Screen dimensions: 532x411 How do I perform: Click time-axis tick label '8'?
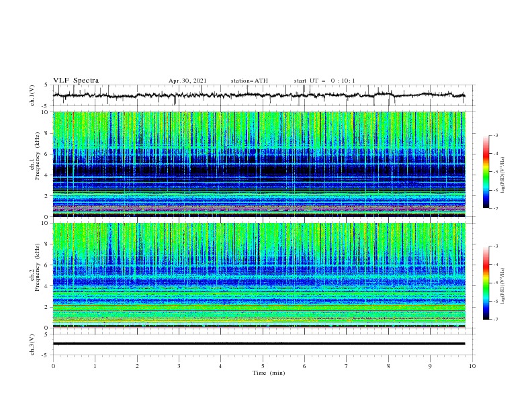[388, 366]
